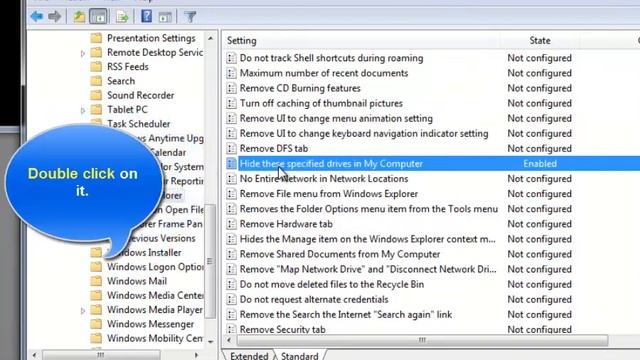Open filter options funnel icon
The image size is (640, 360).
pos(190,17)
